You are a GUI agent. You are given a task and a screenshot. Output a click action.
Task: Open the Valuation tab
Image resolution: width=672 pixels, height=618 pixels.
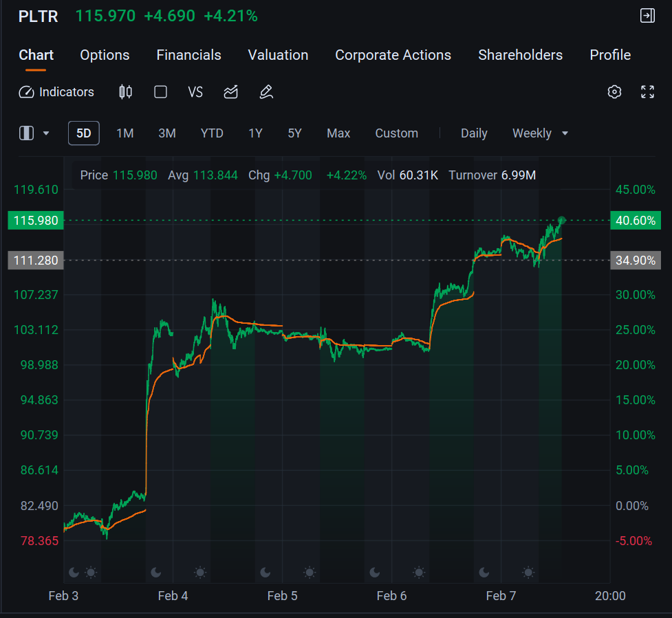coord(278,55)
